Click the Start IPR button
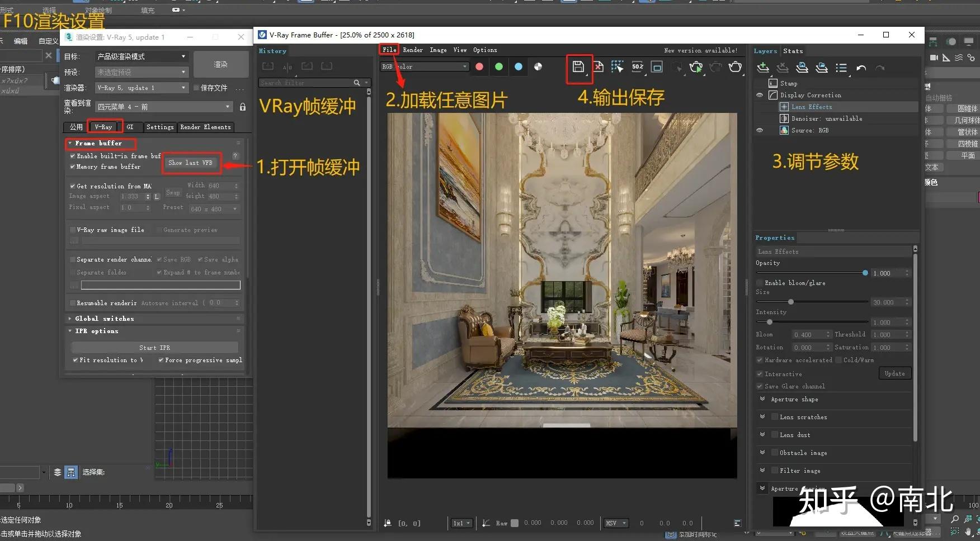This screenshot has width=980, height=541. [x=154, y=347]
